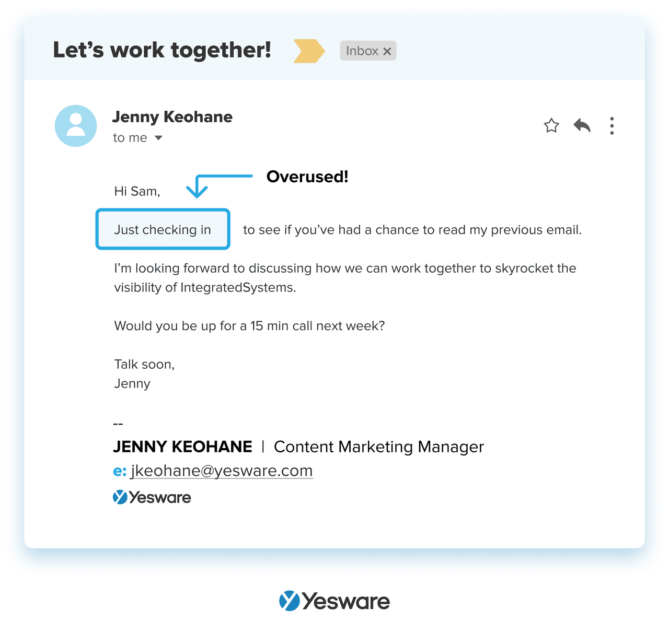Click the bottom Yesware brand logo

[334, 601]
